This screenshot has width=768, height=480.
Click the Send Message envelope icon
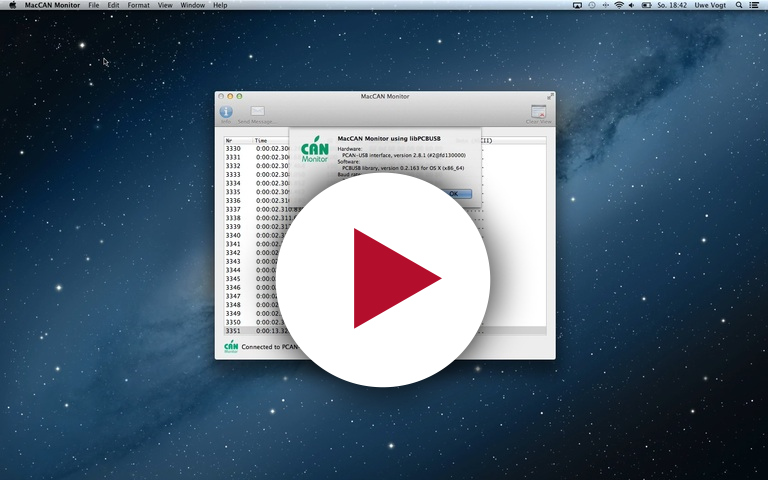pos(257,111)
